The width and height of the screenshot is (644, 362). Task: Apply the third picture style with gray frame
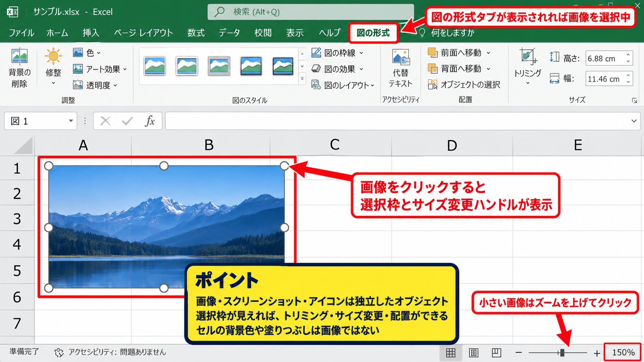pos(219,66)
